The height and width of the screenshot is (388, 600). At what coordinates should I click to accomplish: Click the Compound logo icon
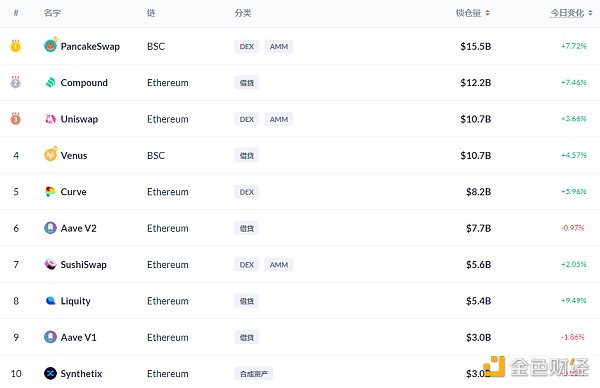coord(51,82)
